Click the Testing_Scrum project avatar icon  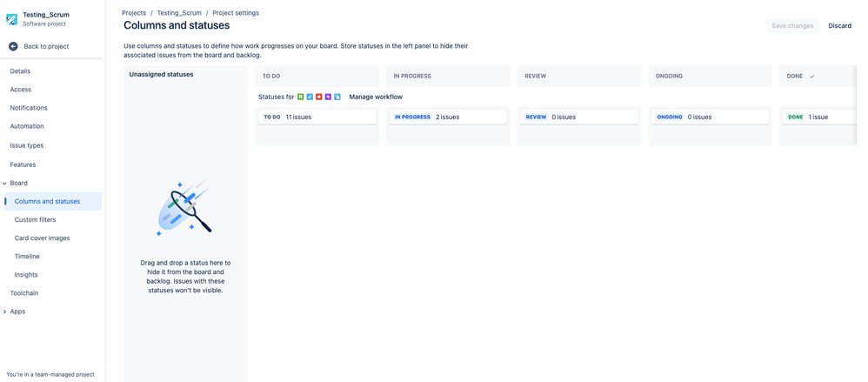tap(11, 19)
